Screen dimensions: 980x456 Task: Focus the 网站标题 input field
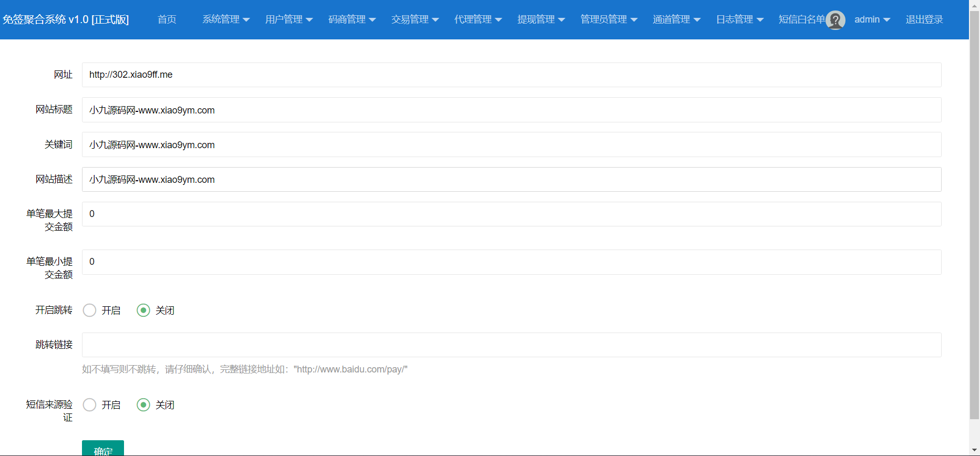tap(511, 110)
